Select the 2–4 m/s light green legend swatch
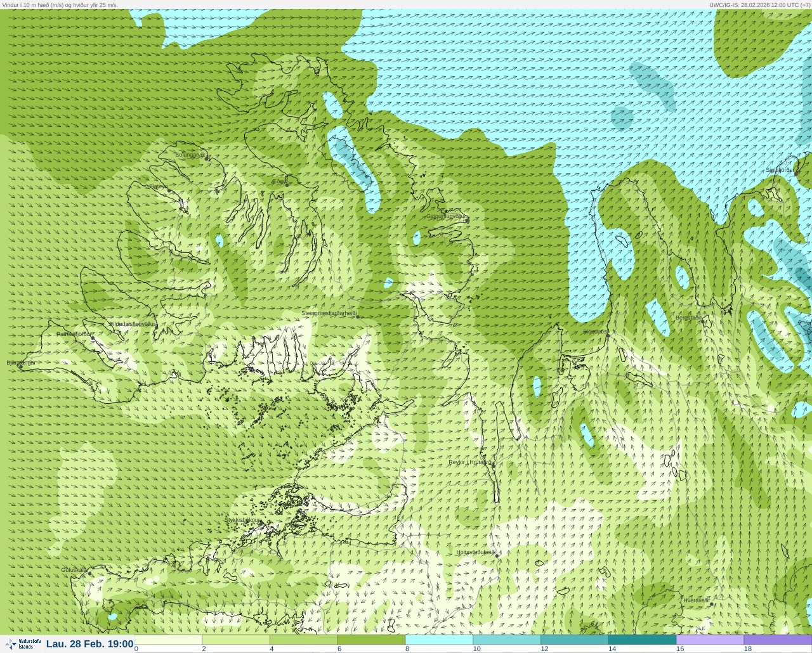This screenshot has width=812, height=653. 236,640
